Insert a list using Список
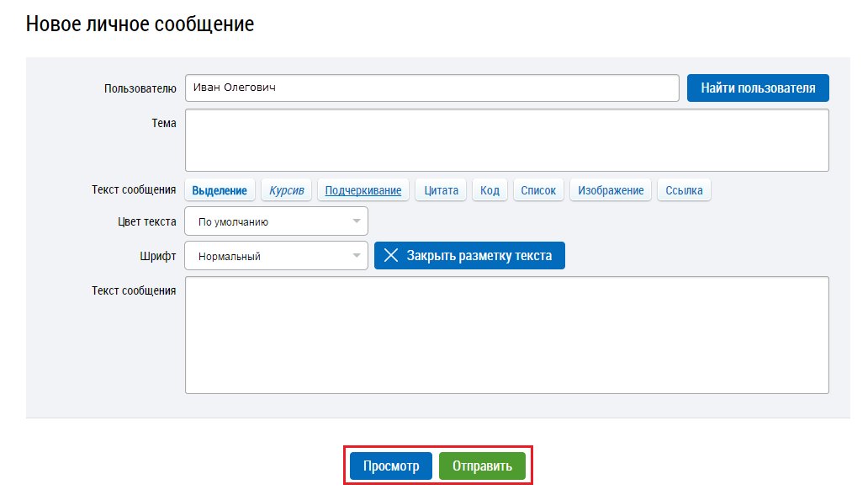868x495 pixels. pyautogui.click(x=538, y=190)
